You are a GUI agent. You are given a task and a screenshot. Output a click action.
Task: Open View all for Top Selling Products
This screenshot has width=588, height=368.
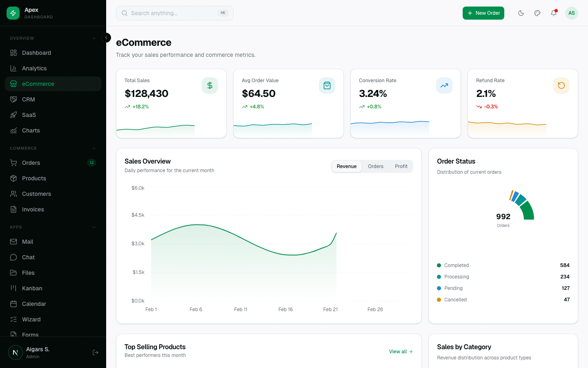pos(401,351)
